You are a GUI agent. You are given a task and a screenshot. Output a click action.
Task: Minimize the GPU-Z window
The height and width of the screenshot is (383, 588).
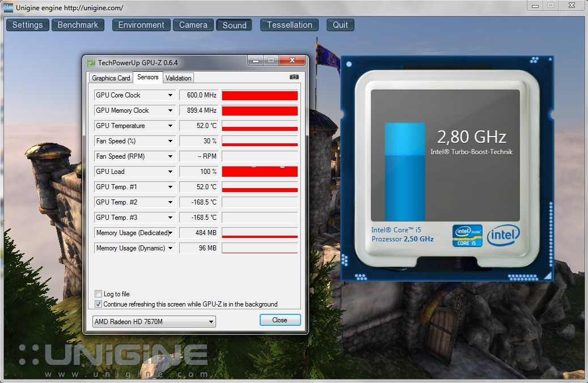tap(256, 60)
